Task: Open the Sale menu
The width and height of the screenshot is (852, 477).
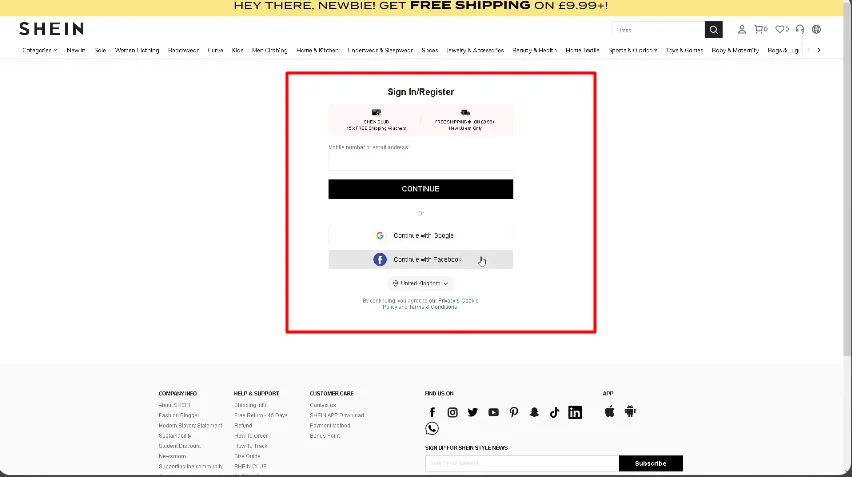Action: coord(101,50)
